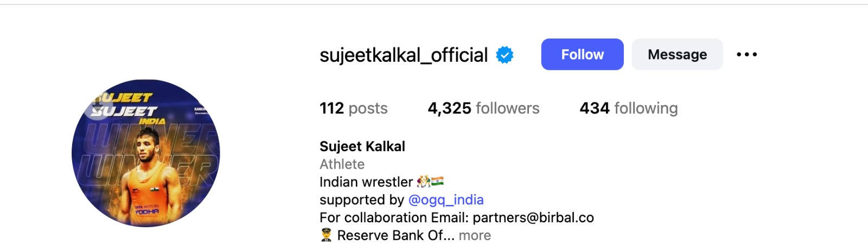
Task: Click the India flag emoji in bio
Action: point(438,181)
